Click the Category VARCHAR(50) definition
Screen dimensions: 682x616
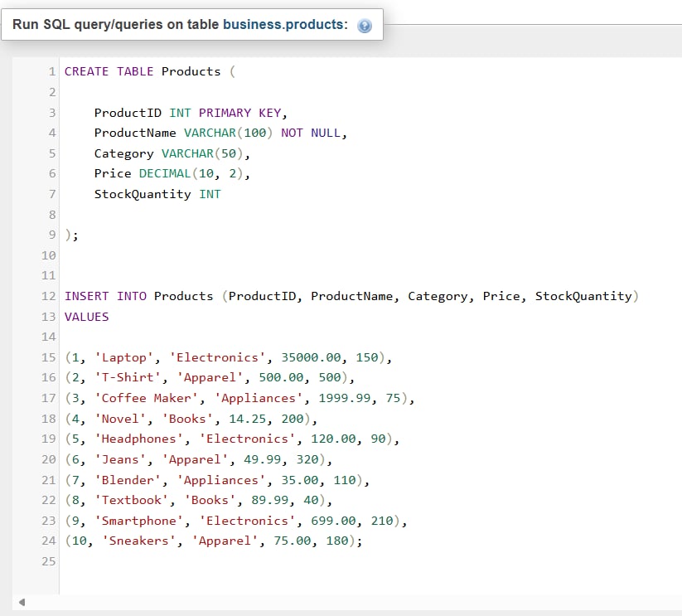[x=172, y=153]
